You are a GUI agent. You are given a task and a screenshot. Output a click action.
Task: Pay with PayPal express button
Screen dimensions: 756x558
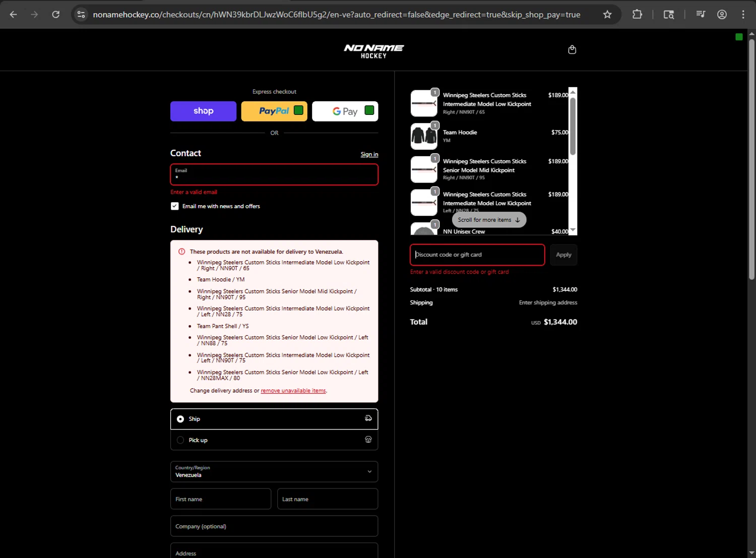pos(274,111)
